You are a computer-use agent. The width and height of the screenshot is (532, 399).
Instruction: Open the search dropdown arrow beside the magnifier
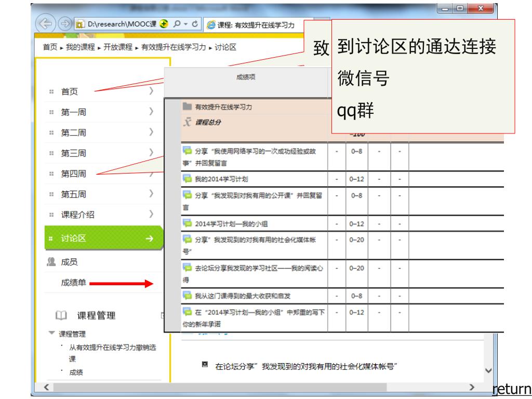point(185,24)
